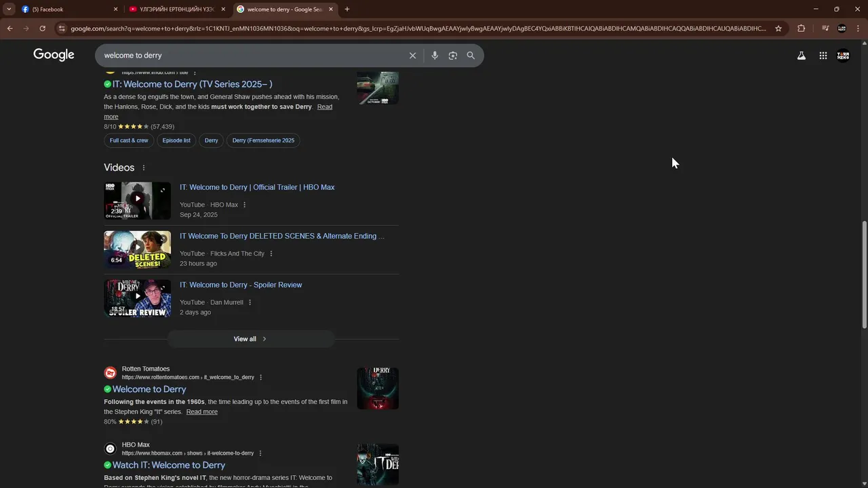The height and width of the screenshot is (488, 868).
Task: Click the Rotten Tomatoes poster thumbnail
Action: coord(378,388)
